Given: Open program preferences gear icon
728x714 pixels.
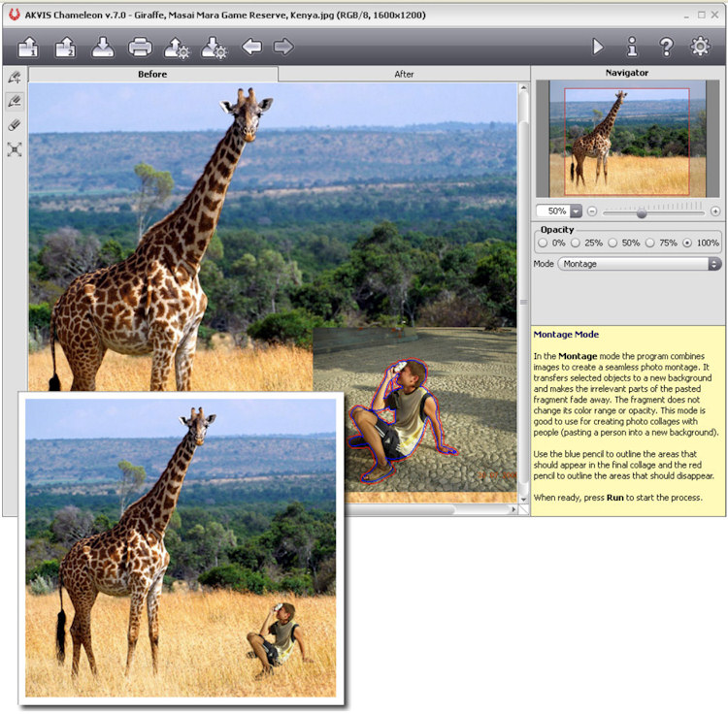Looking at the screenshot, I should click(699, 47).
